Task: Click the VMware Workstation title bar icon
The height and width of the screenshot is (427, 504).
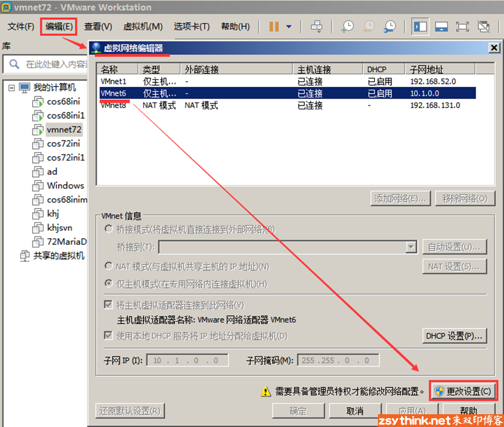Action: (x=6, y=7)
